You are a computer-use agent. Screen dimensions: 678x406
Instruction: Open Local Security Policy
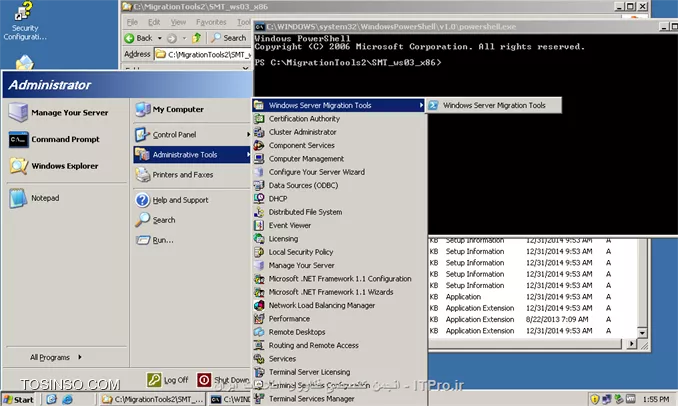[301, 252]
